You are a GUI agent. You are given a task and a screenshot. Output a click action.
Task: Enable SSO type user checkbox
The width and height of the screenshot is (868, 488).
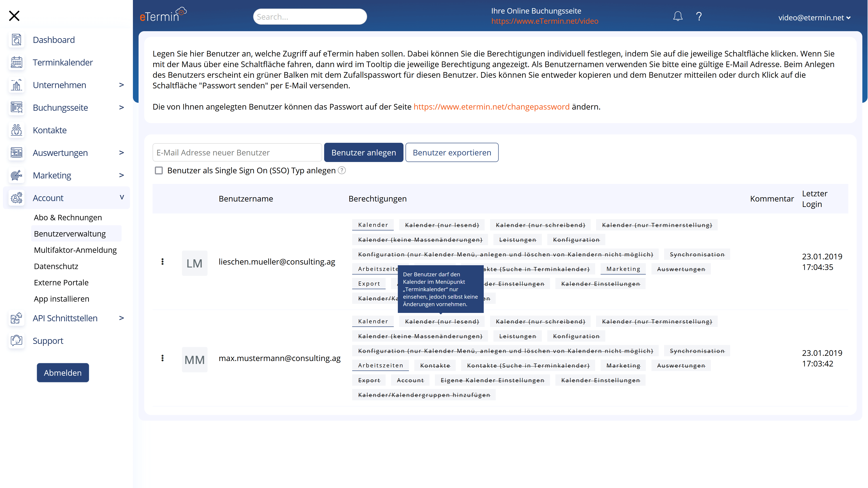point(158,170)
